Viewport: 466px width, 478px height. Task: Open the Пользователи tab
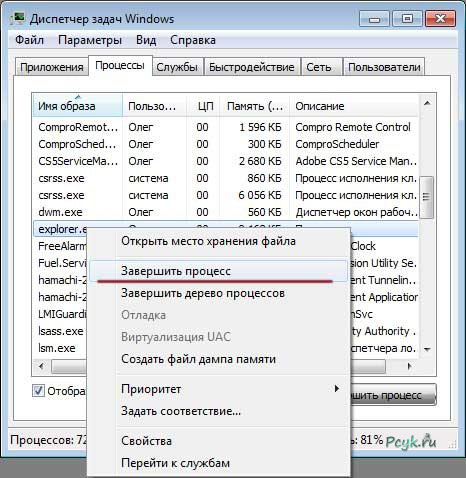(x=384, y=67)
